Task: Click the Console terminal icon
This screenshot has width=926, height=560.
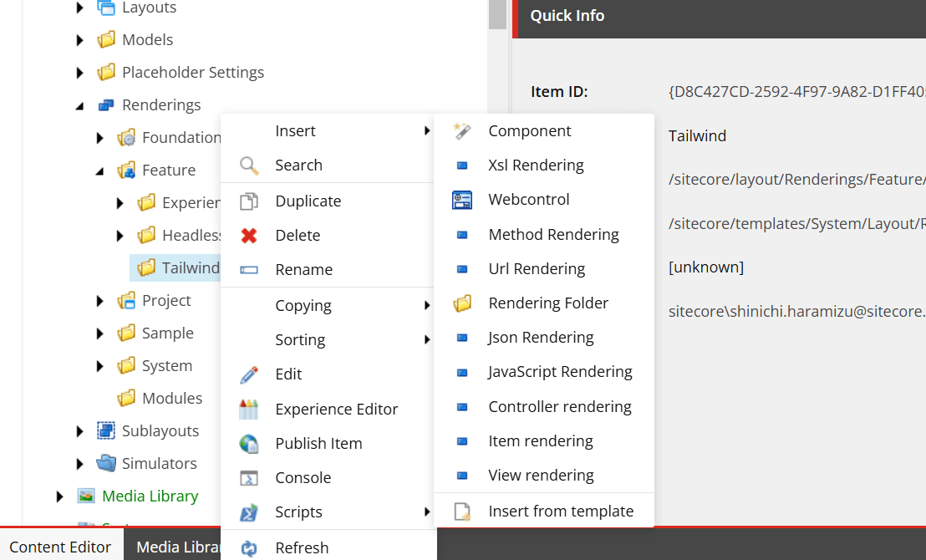Action: coord(249,478)
